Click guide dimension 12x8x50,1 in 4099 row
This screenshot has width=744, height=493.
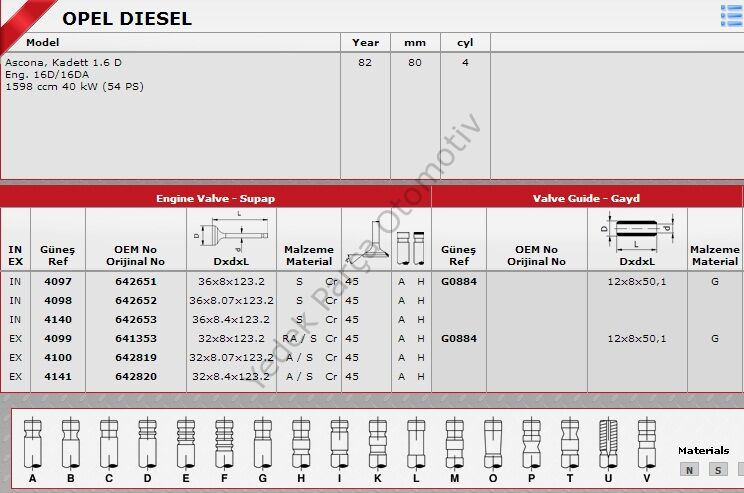click(637, 338)
